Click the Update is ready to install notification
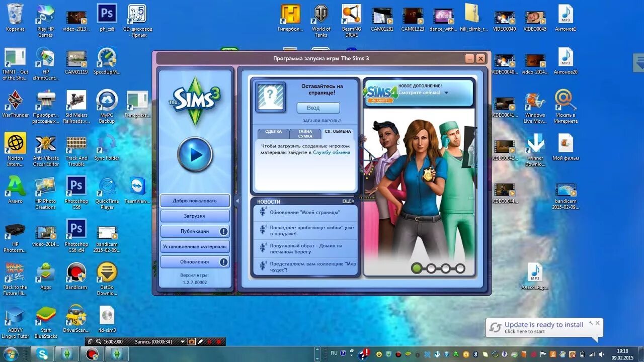Screen dimensions: 644x362 pyautogui.click(x=543, y=327)
